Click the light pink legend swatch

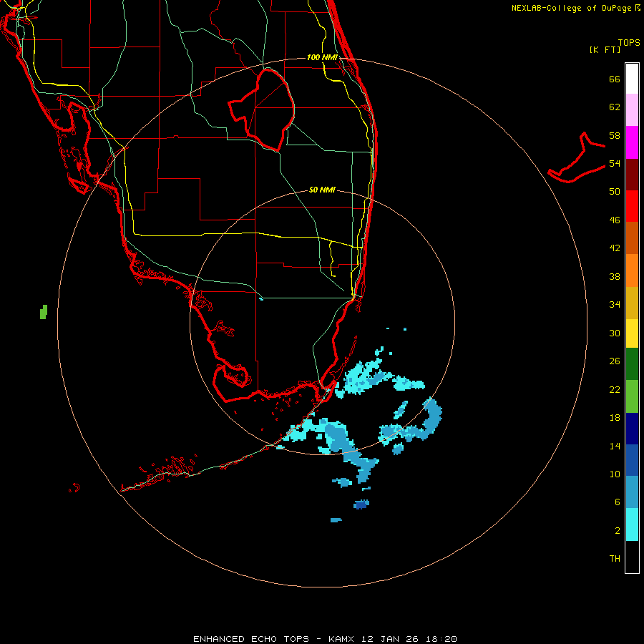(632, 110)
